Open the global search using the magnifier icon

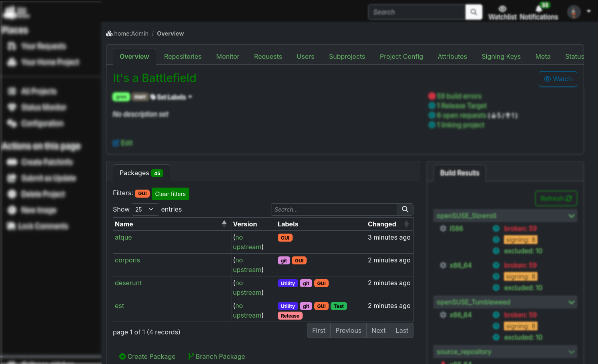point(474,12)
